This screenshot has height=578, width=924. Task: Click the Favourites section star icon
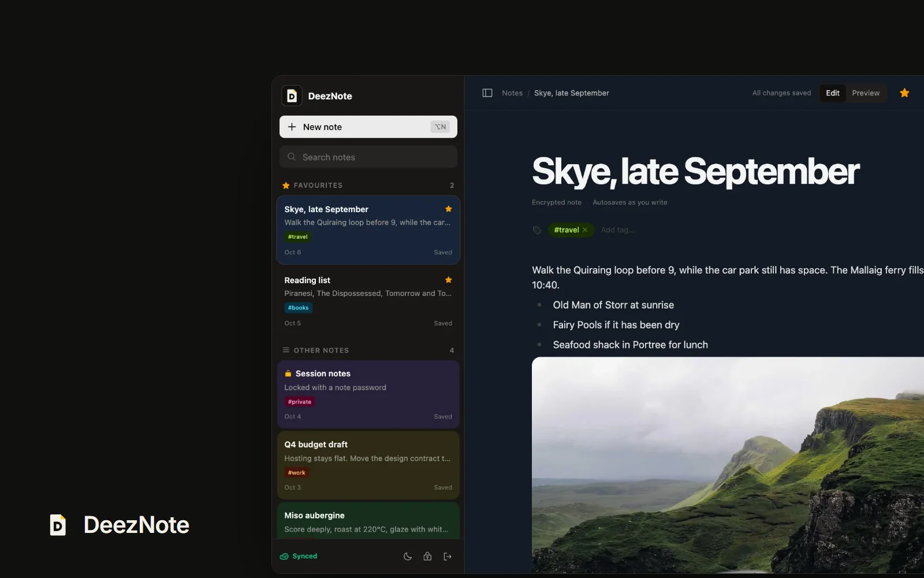(286, 186)
